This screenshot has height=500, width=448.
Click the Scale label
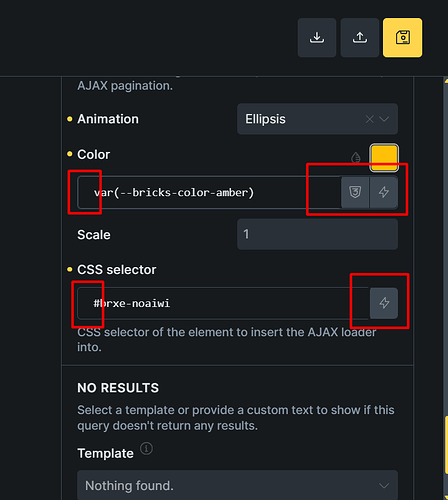click(x=94, y=235)
